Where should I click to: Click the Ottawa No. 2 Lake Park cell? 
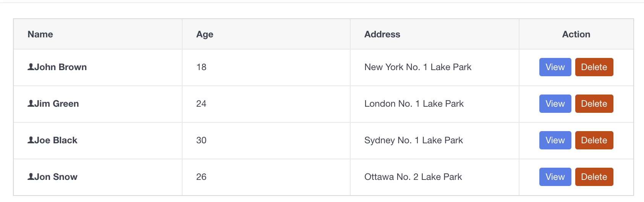pyautogui.click(x=435, y=177)
